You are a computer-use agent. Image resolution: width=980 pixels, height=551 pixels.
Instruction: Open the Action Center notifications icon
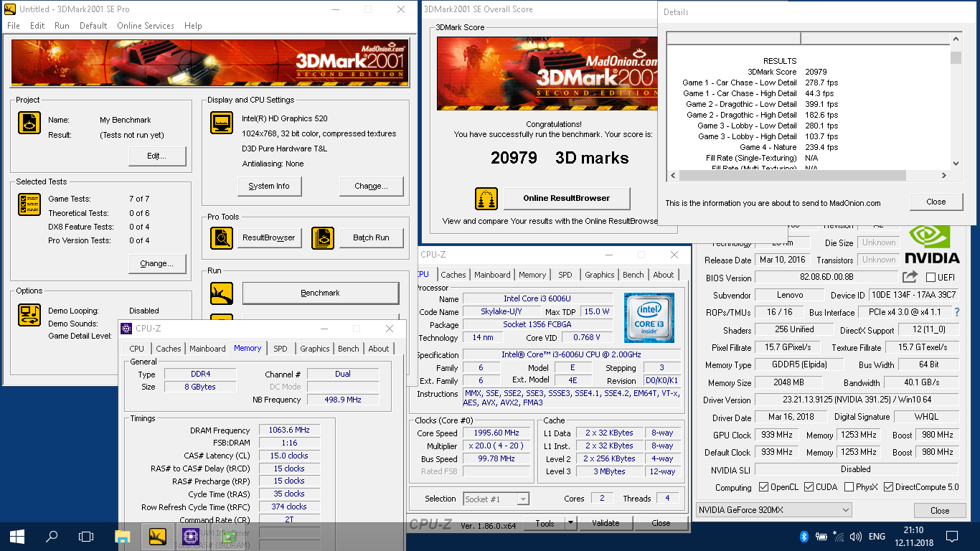952,536
